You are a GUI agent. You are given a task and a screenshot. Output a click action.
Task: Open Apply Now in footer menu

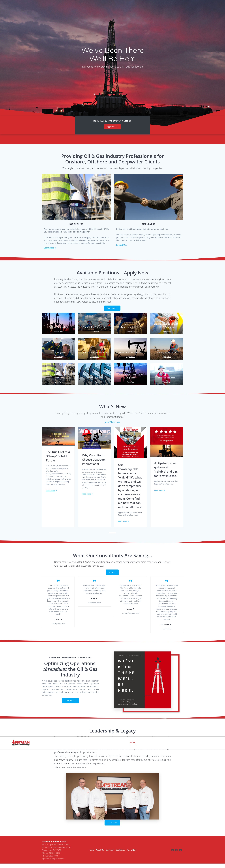click(x=131, y=850)
